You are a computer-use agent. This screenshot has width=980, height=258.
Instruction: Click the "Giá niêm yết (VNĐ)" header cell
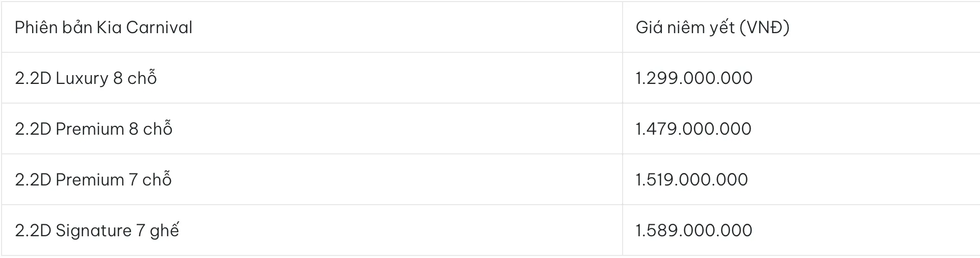pyautogui.click(x=712, y=27)
